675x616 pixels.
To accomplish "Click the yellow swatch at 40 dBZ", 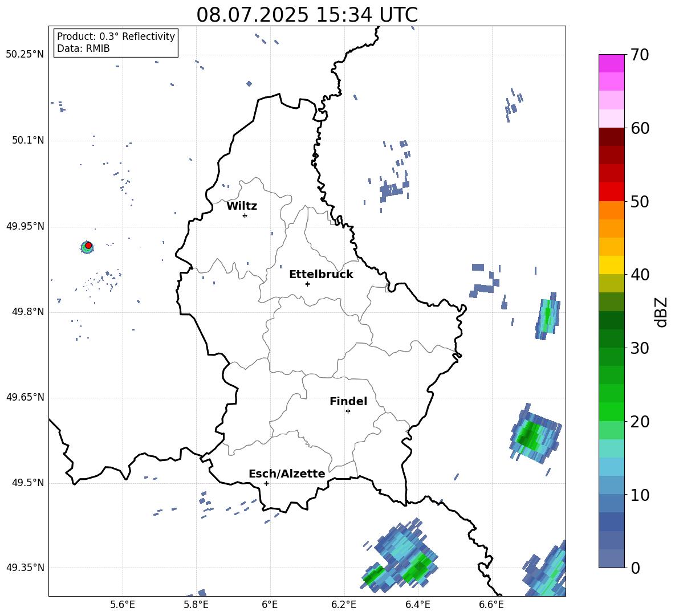I will pyautogui.click(x=611, y=265).
